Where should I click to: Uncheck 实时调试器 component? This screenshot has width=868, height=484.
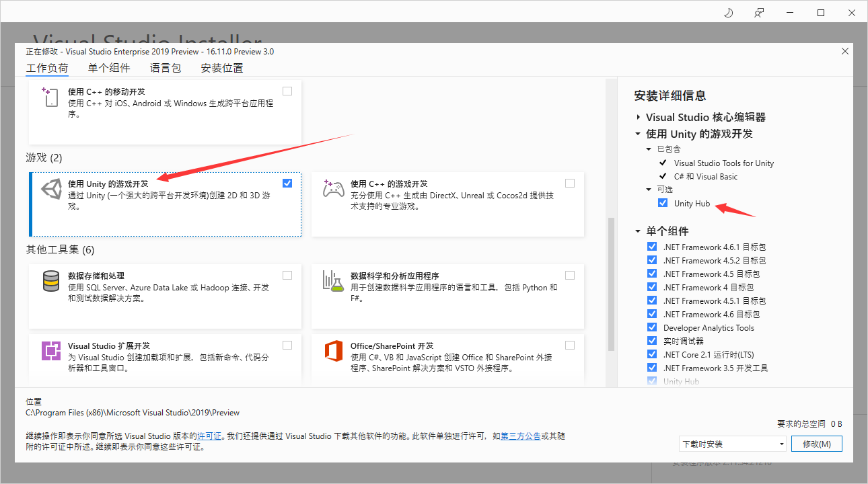tap(652, 341)
